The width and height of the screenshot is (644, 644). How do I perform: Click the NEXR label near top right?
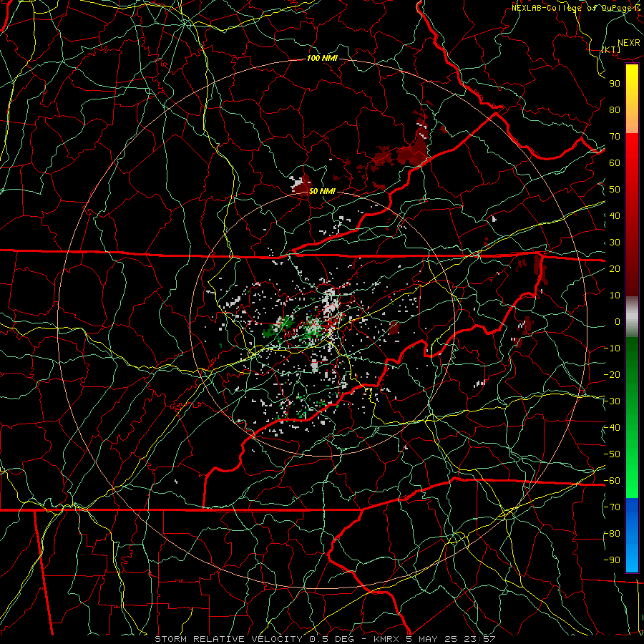629,43
